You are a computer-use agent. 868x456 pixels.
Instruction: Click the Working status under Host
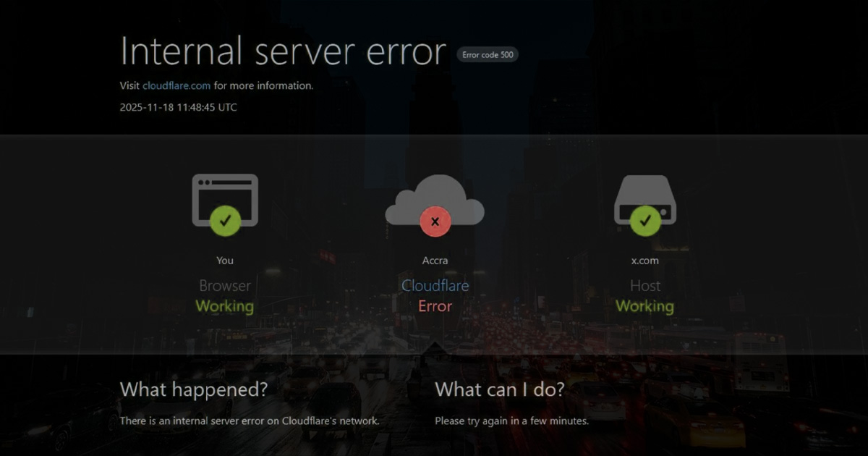[x=644, y=306]
